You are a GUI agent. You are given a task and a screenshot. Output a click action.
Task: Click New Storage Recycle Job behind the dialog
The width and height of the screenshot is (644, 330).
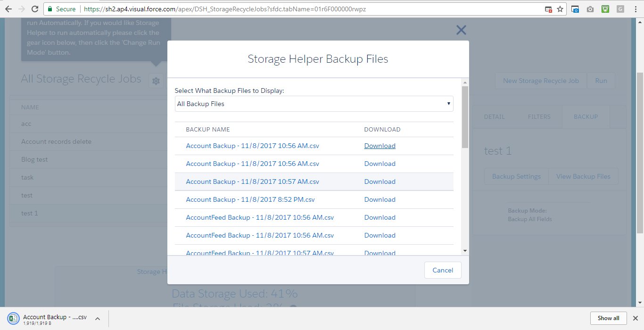541,81
